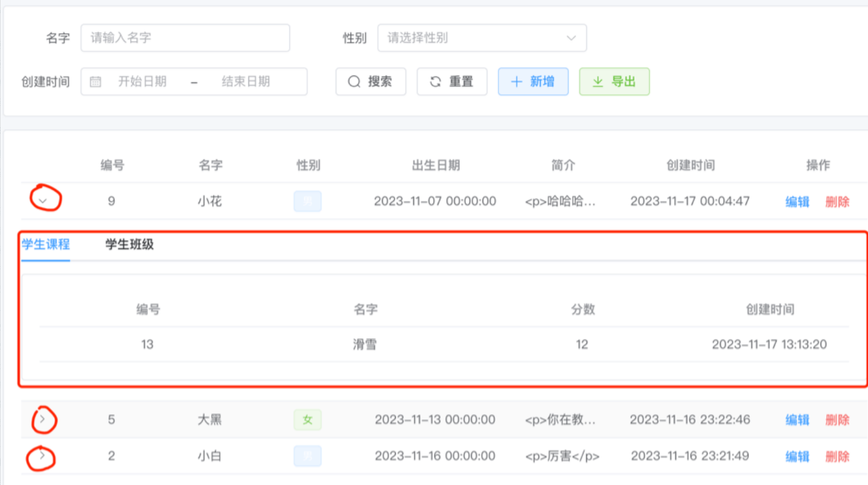Image resolution: width=868 pixels, height=485 pixels.
Task: Click the 女 gender badge for 大黑
Action: coord(307,420)
